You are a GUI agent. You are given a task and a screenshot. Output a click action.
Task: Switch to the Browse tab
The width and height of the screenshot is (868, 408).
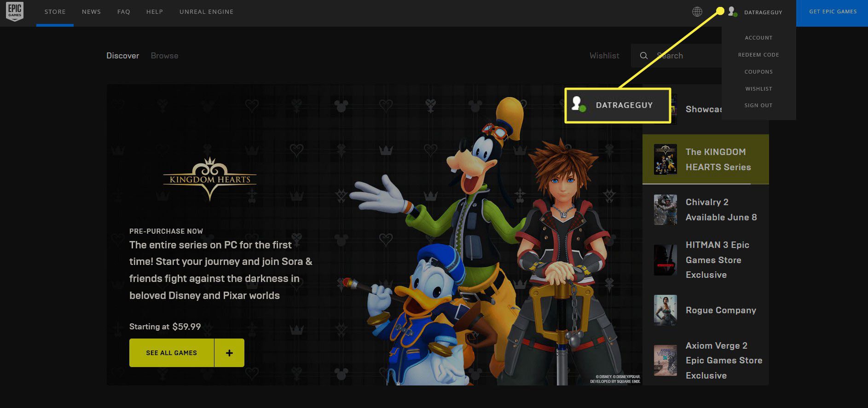point(164,56)
